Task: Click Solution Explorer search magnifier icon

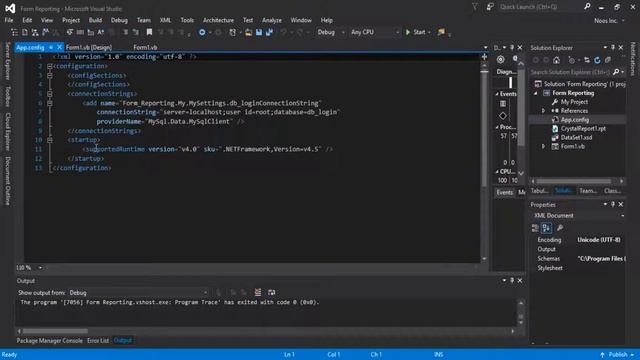Action: 616,72
